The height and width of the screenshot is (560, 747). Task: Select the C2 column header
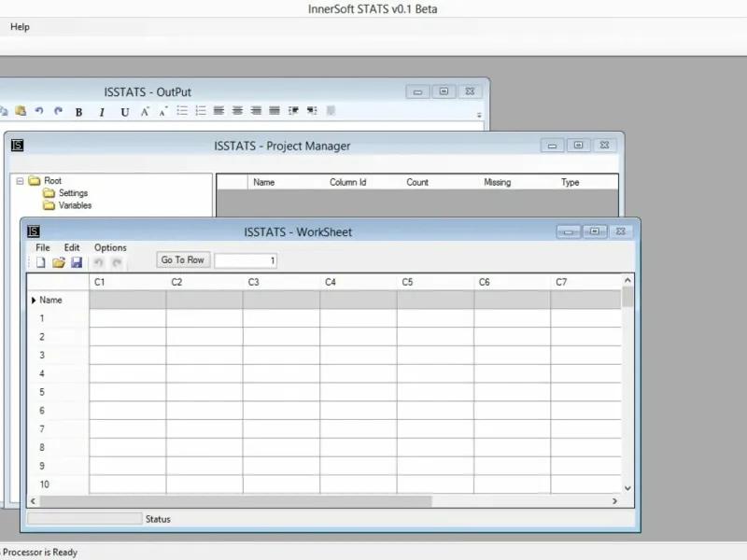pos(204,282)
